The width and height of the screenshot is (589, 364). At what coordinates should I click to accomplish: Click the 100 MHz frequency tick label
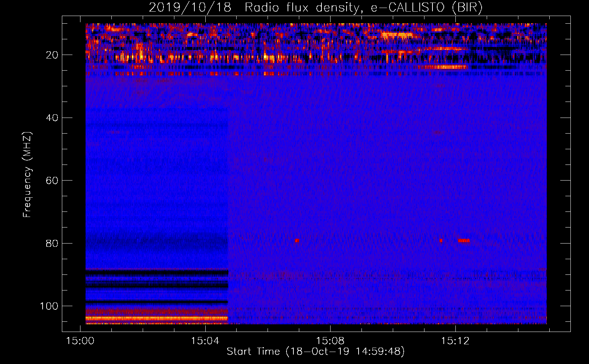[x=49, y=306]
